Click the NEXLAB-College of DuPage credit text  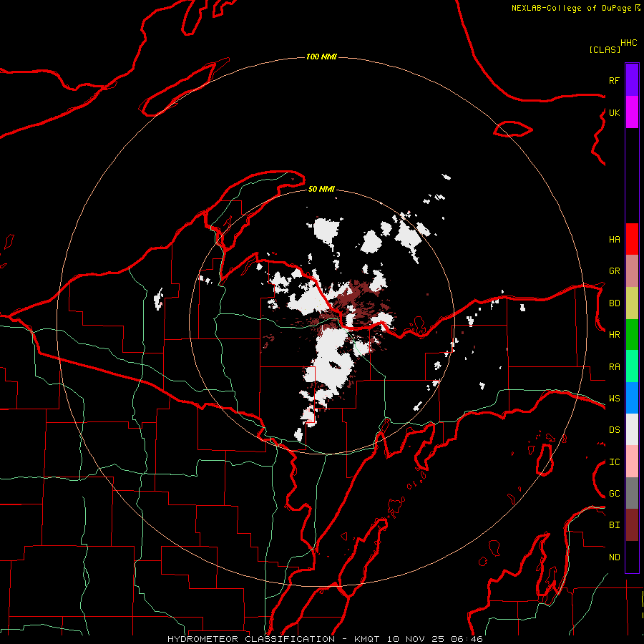(572, 8)
